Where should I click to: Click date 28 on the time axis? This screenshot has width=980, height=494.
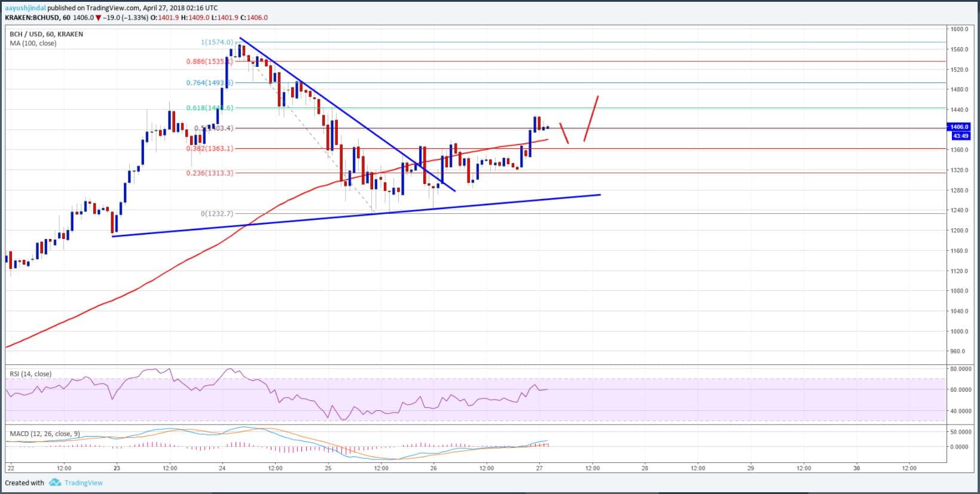tap(645, 468)
